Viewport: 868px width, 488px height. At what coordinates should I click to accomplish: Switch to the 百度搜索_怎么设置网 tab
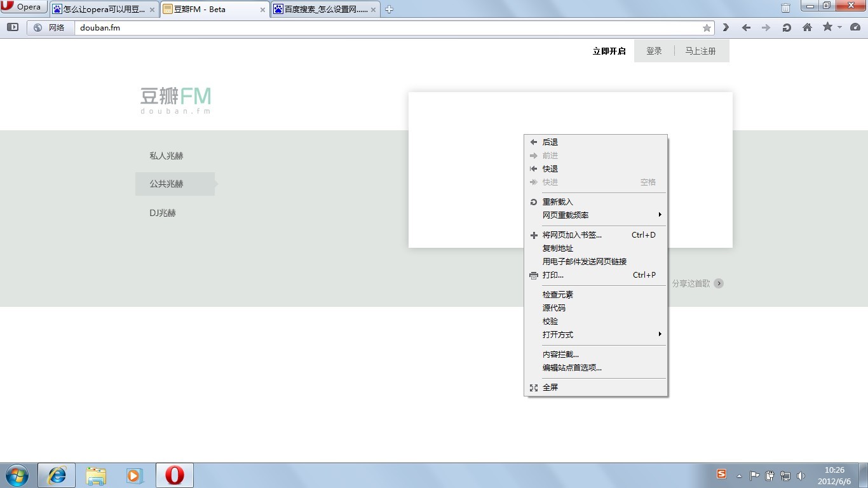coord(325,10)
